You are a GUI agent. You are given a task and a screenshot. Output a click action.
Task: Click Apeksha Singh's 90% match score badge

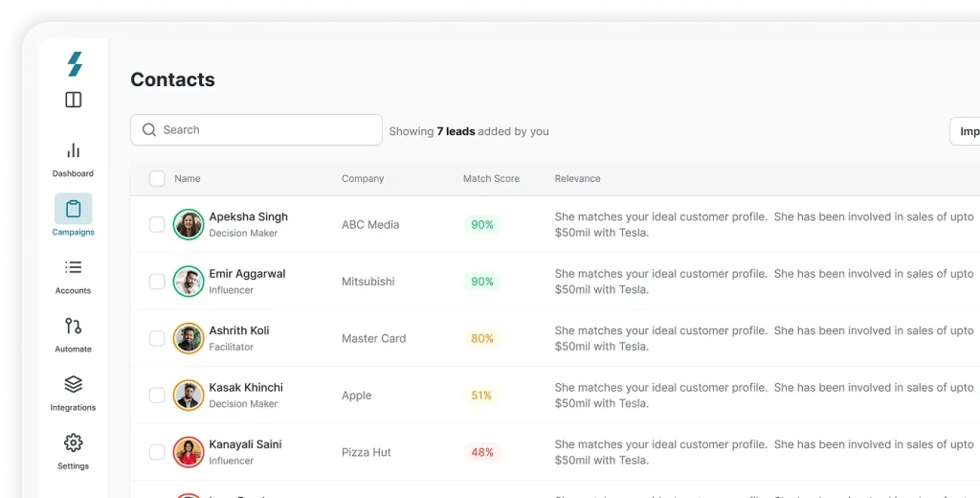482,225
